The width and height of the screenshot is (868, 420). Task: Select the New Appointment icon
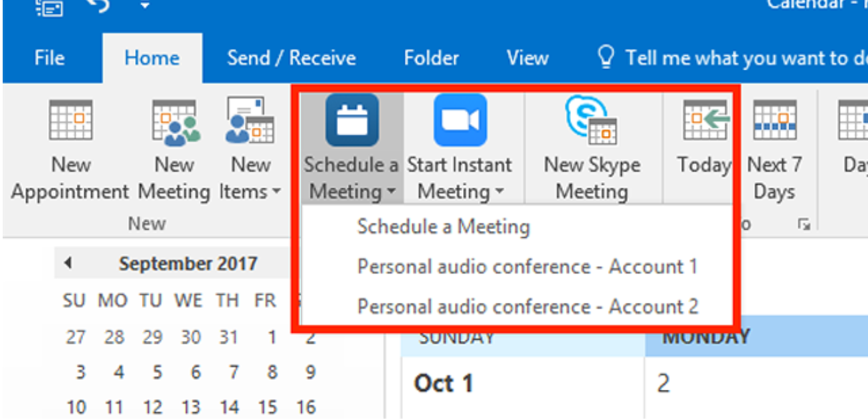pyautogui.click(x=70, y=121)
